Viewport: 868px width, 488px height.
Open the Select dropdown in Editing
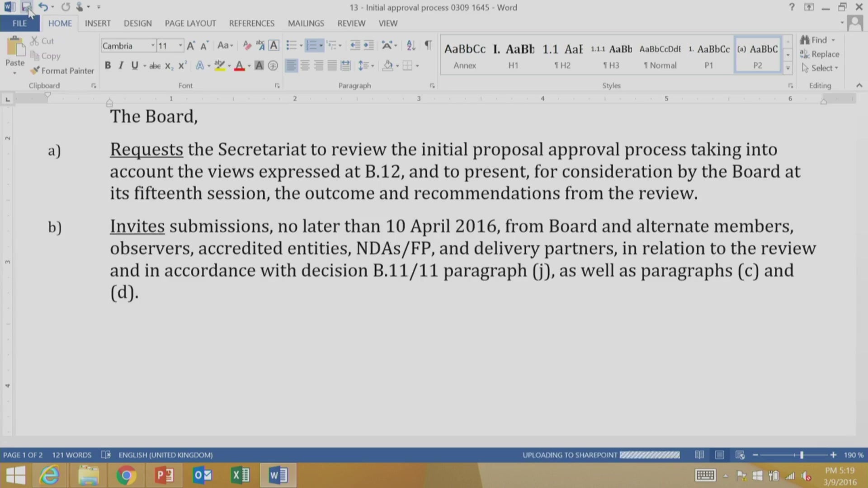click(820, 68)
